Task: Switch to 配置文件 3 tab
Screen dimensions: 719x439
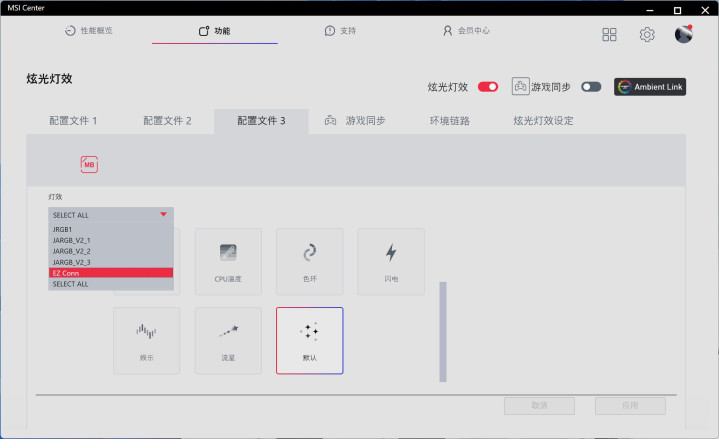Action: coord(261,121)
